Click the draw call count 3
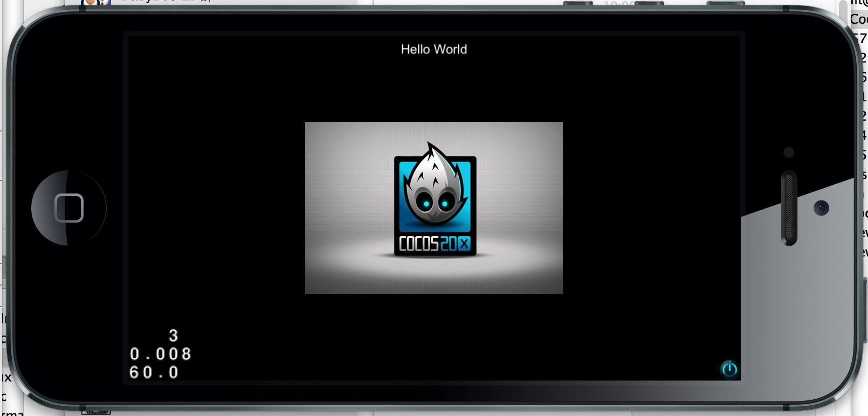Image resolution: width=868 pixels, height=416 pixels. coord(173,336)
